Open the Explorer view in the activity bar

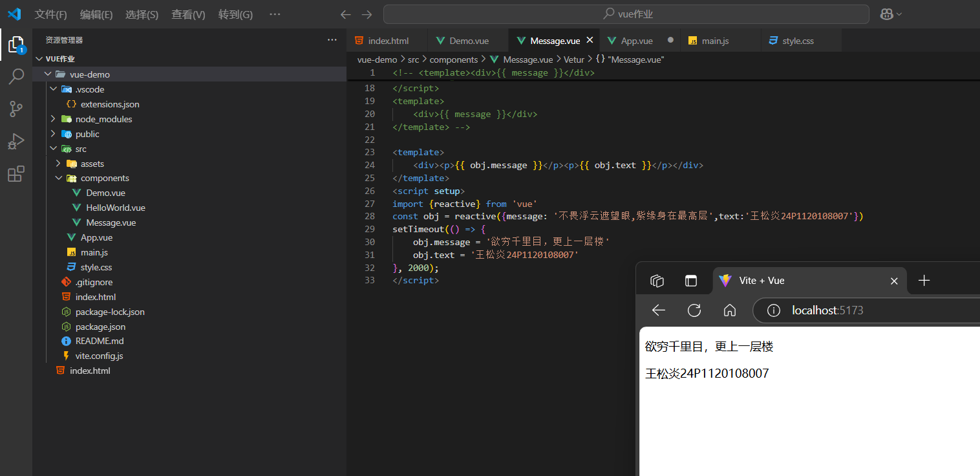(x=16, y=45)
